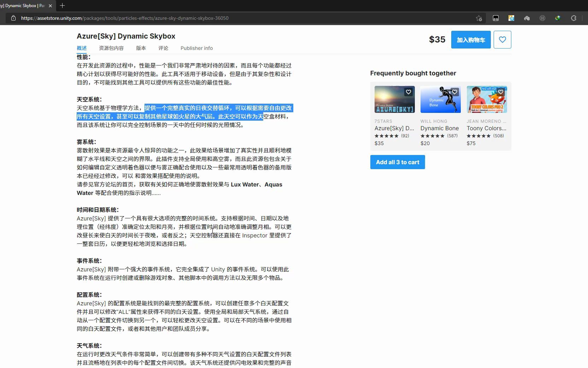Click the 加入购物车 button
This screenshot has height=368, width=588.
[x=471, y=40]
